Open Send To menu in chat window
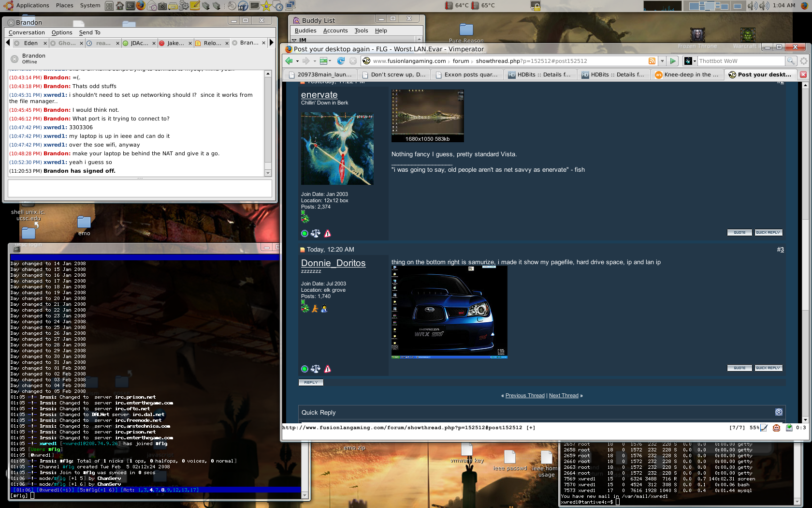The image size is (812, 508). tap(90, 32)
